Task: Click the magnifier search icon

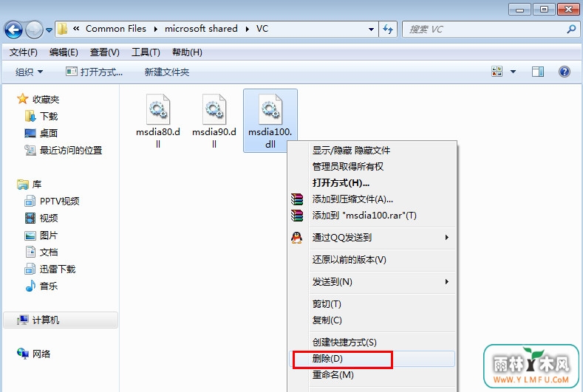Action: click(571, 29)
